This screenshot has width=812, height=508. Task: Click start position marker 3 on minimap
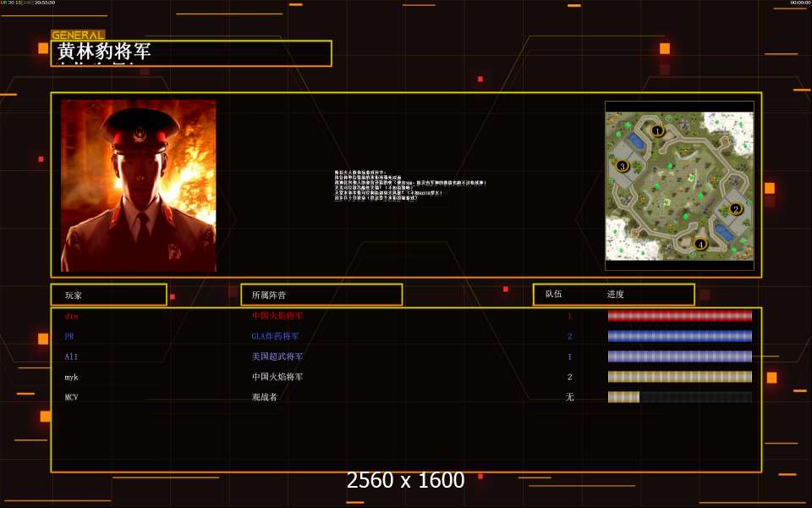point(623,166)
